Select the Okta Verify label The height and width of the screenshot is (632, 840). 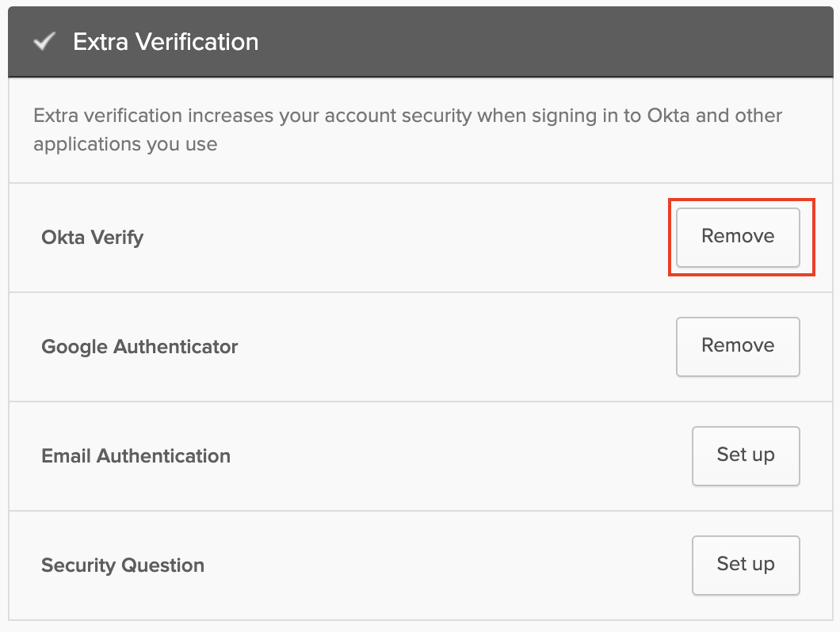pyautogui.click(x=92, y=238)
